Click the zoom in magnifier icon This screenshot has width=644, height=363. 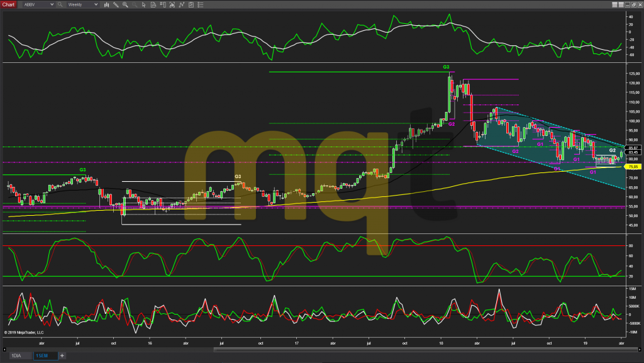(x=126, y=4)
